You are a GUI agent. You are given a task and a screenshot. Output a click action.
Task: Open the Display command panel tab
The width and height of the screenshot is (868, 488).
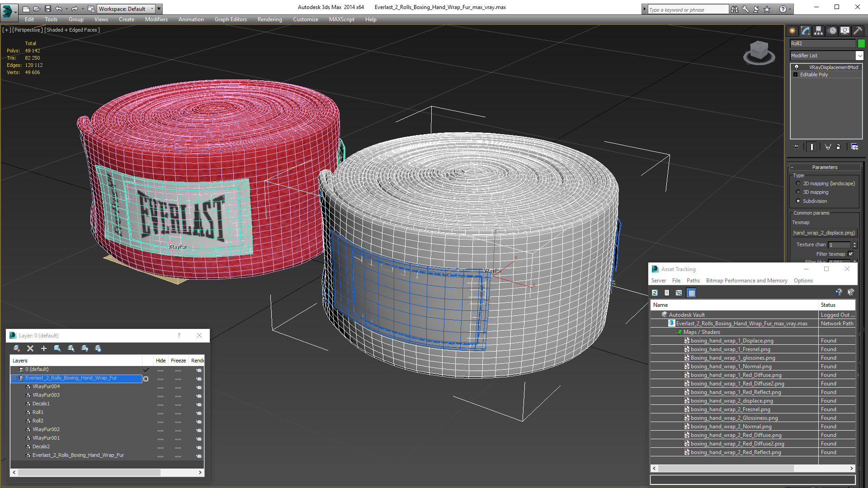(x=844, y=31)
